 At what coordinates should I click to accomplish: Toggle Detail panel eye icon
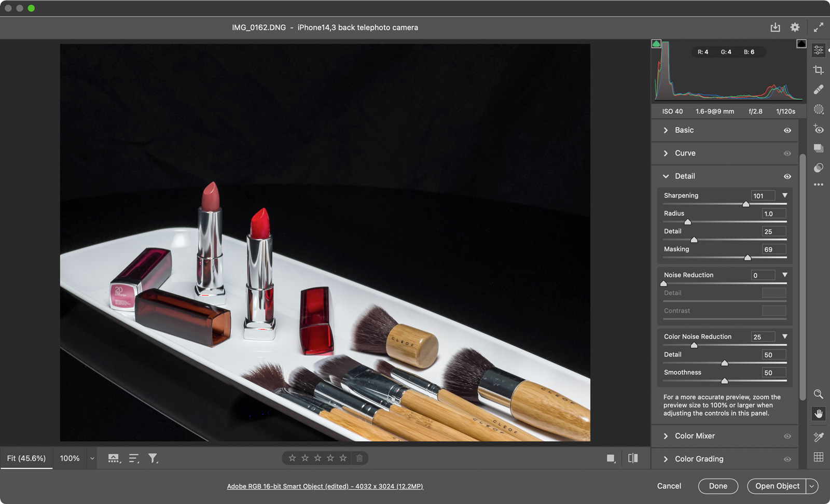787,177
